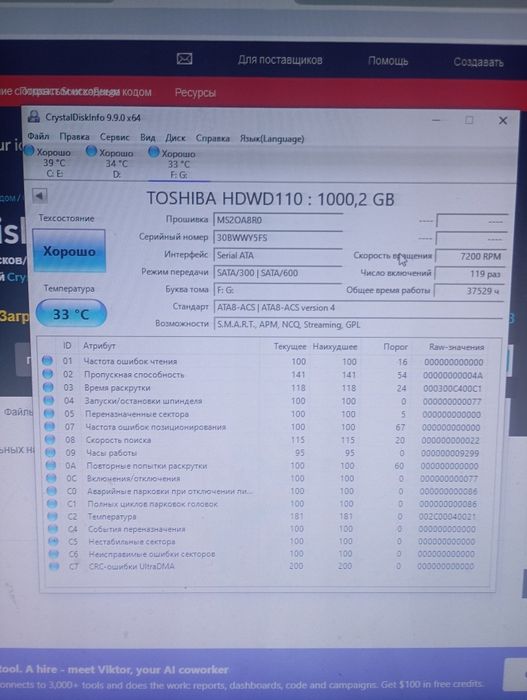
Task: Click the Скорость вращения value 7200 RPM
Action: tap(470, 256)
